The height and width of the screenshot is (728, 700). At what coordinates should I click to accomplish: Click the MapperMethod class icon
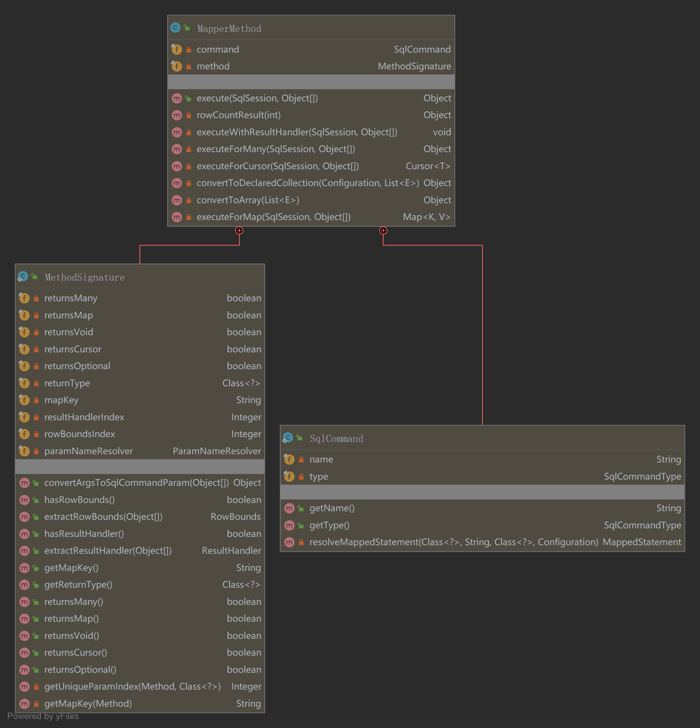(x=175, y=28)
